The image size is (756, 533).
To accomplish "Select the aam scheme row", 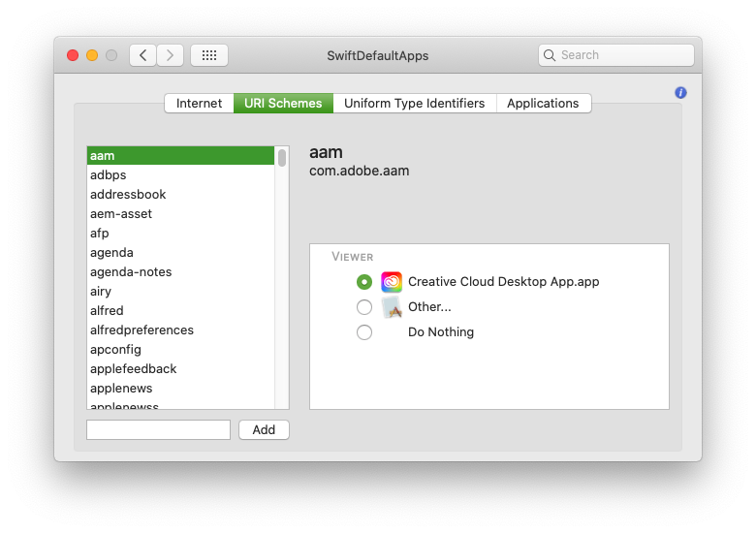I will tap(180, 156).
